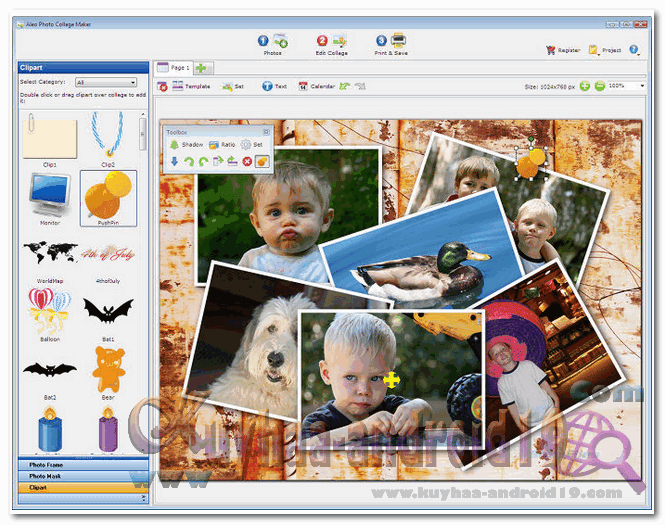Expand the Photo Frame panel
This screenshot has height=525, width=665.
point(83,465)
